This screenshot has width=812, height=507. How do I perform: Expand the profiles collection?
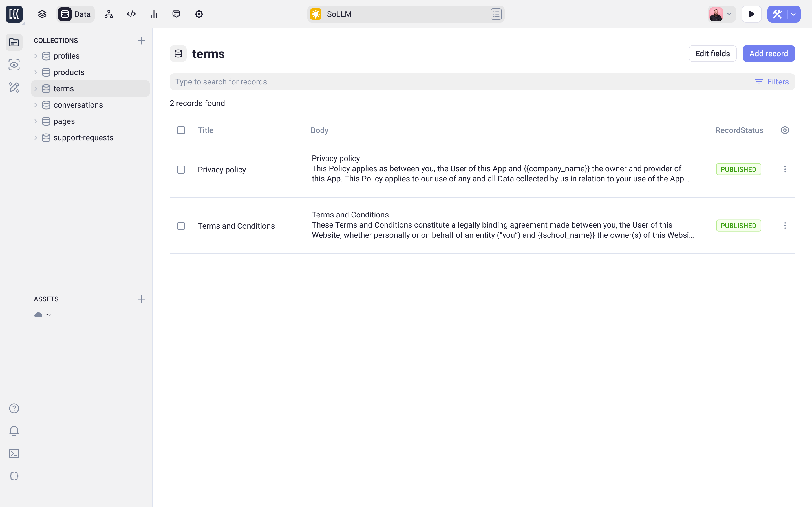point(36,56)
